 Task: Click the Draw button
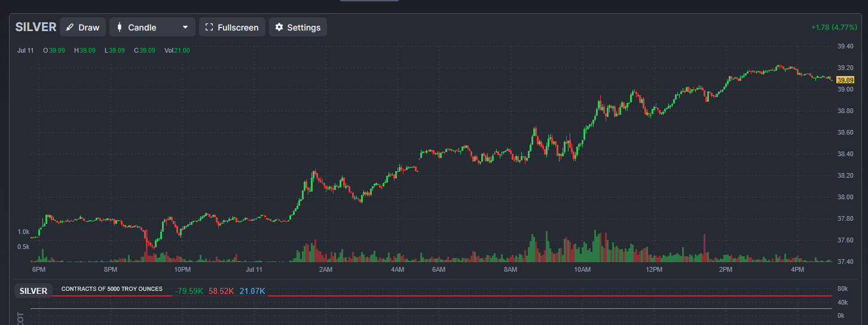[x=83, y=27]
